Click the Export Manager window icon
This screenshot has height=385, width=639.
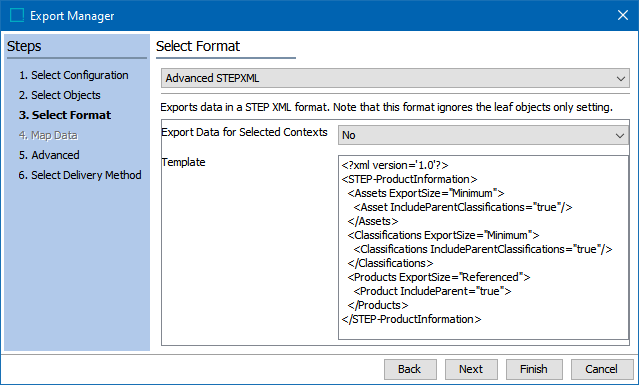17,15
